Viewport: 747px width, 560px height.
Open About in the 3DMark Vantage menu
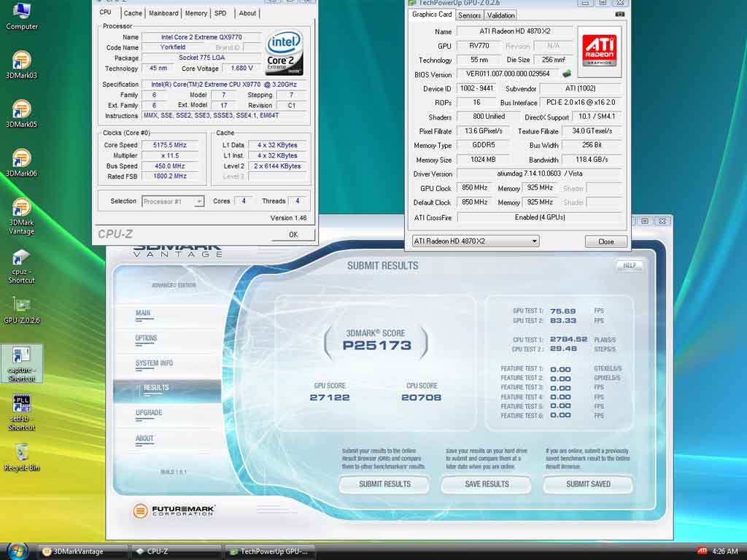pos(144,438)
